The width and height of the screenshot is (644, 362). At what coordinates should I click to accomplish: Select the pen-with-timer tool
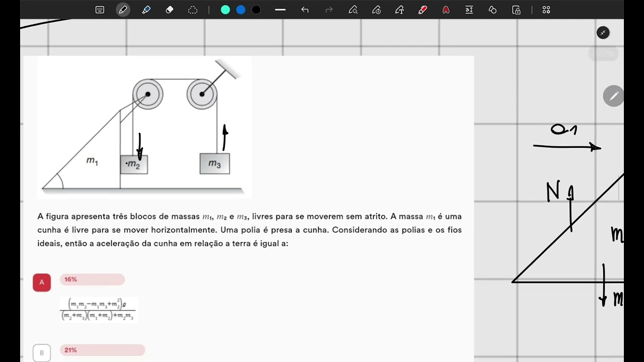[x=376, y=10]
